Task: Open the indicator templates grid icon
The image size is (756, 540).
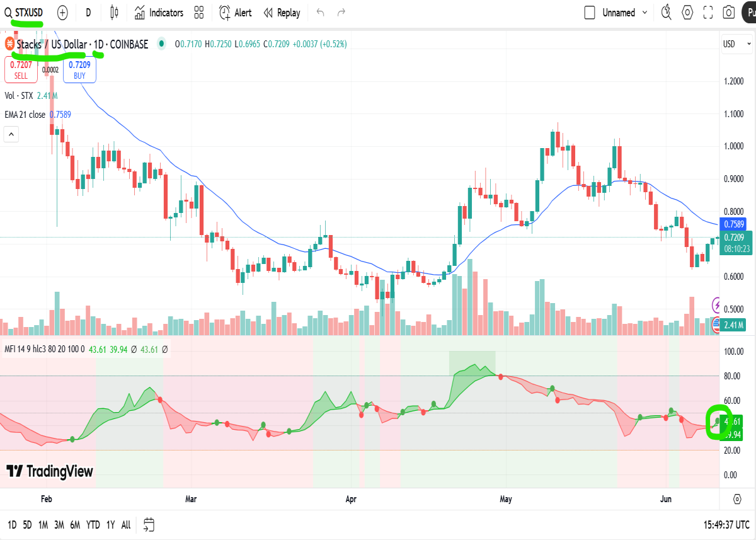Action: [199, 13]
